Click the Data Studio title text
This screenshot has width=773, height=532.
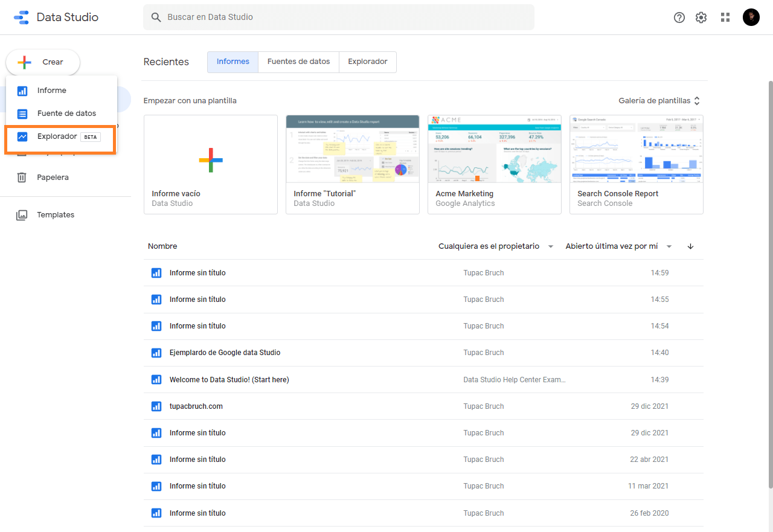(68, 17)
